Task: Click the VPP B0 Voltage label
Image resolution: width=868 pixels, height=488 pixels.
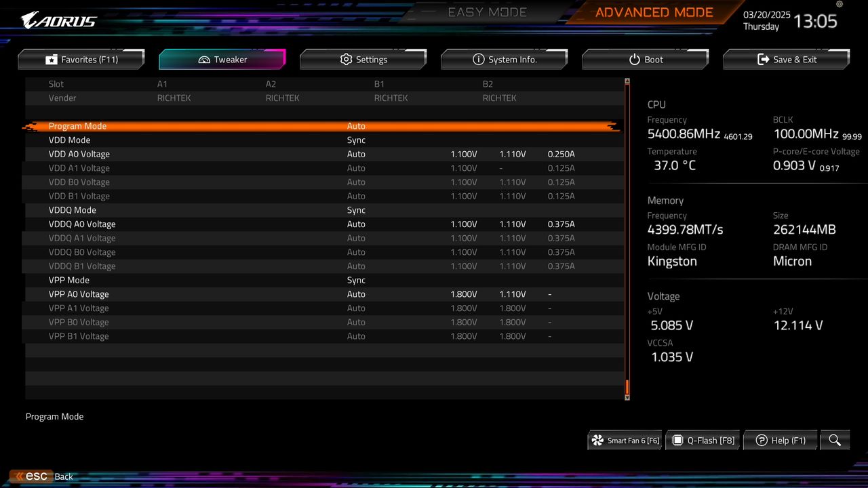Action: coord(79,322)
